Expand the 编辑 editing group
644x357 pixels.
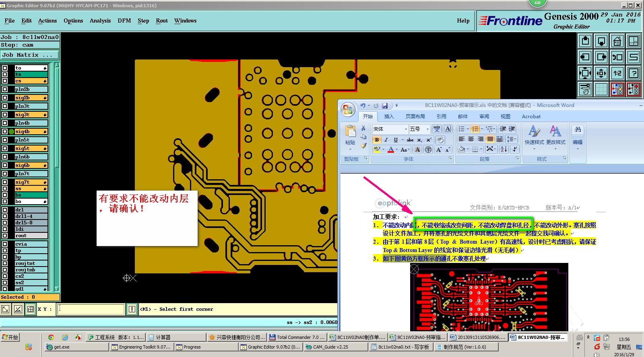(578, 137)
